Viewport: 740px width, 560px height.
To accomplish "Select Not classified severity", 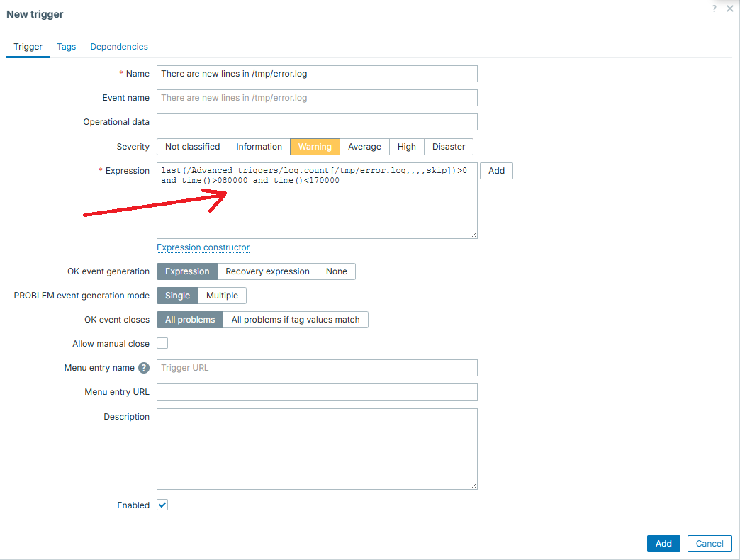I will [x=192, y=147].
